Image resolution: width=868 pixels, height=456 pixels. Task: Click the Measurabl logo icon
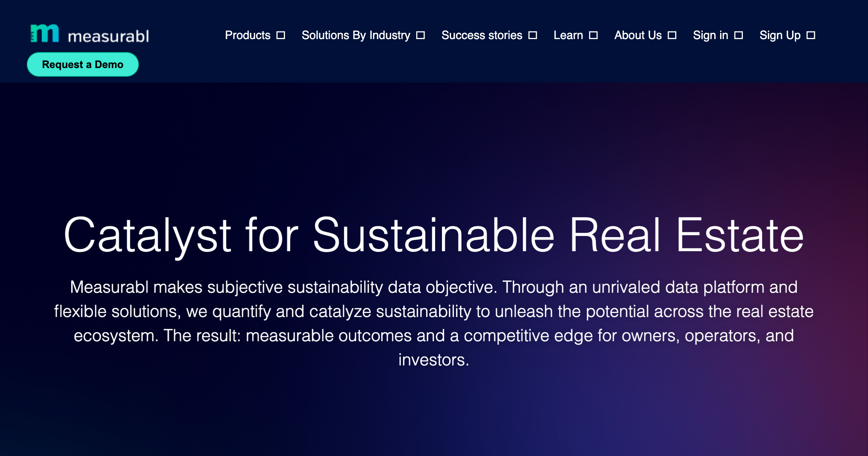[44, 33]
